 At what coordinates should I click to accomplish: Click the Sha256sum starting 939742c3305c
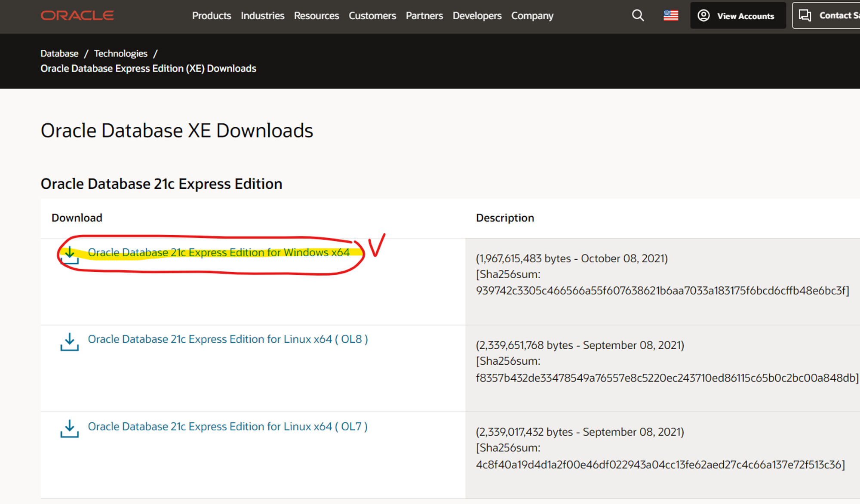pyautogui.click(x=663, y=291)
